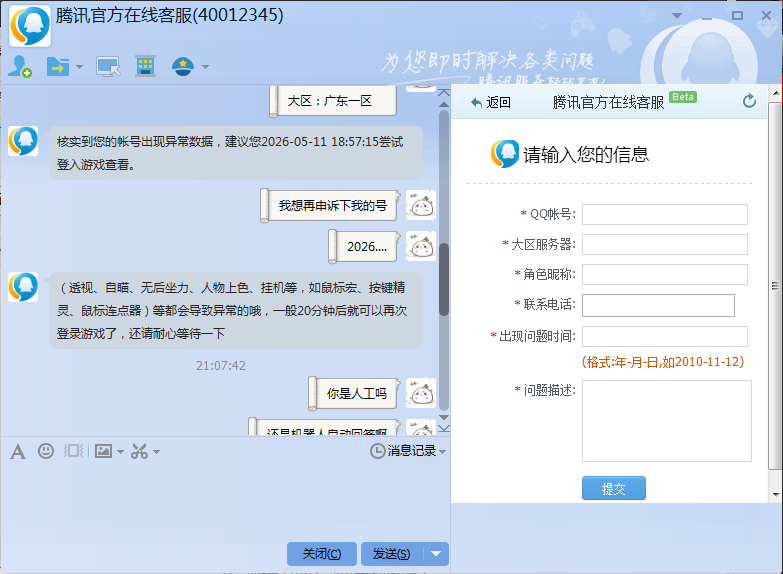Expand the send file dropdown arrow
The width and height of the screenshot is (783, 574).
click(x=79, y=66)
